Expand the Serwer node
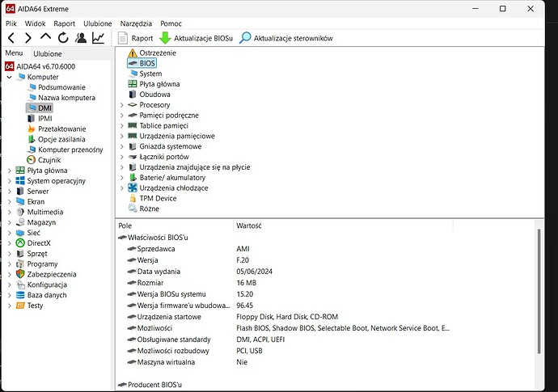The height and width of the screenshot is (392, 558). [10, 192]
